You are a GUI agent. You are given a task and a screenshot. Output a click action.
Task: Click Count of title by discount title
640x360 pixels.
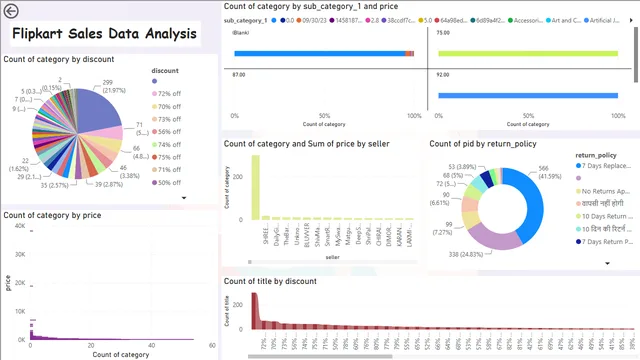[270, 281]
